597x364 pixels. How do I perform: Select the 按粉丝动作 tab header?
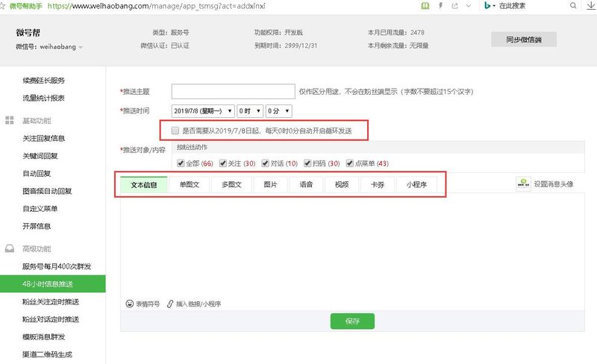click(193, 147)
